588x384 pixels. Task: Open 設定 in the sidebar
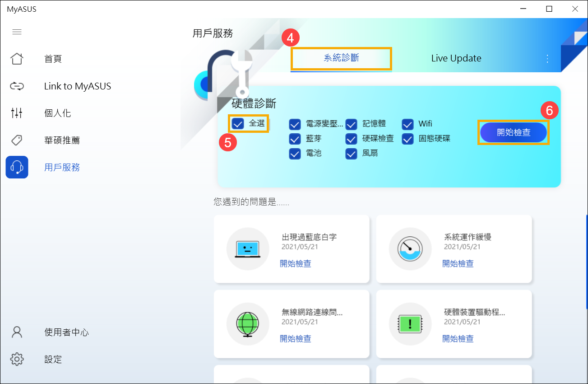[53, 359]
